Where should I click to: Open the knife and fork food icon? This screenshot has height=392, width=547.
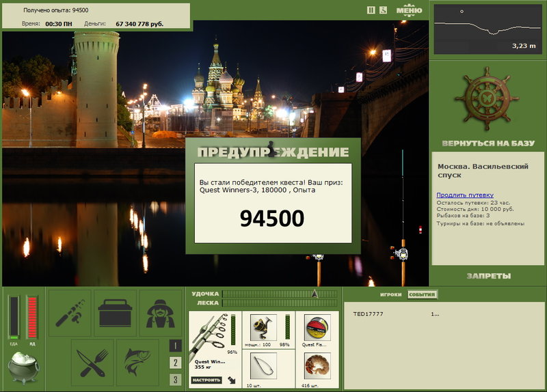[x=92, y=363]
